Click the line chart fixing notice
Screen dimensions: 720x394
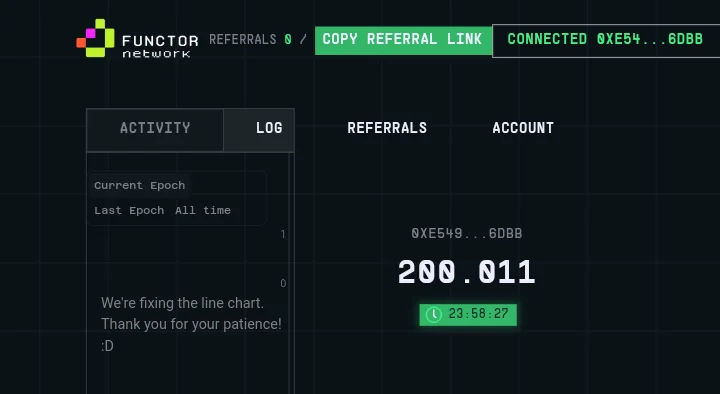point(191,324)
